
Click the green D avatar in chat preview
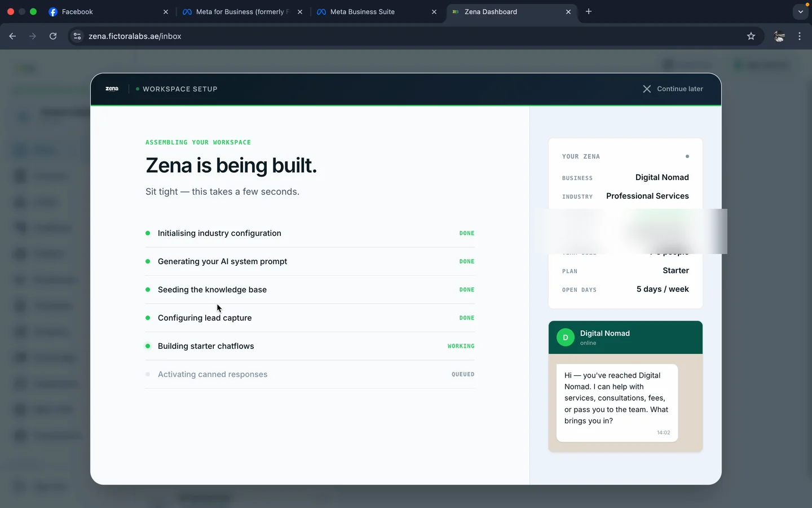pos(566,338)
